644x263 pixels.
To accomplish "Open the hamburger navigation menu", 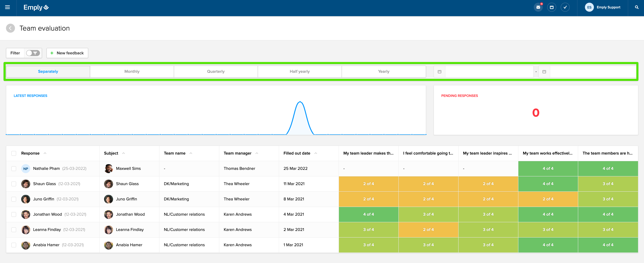I will pos(7,7).
